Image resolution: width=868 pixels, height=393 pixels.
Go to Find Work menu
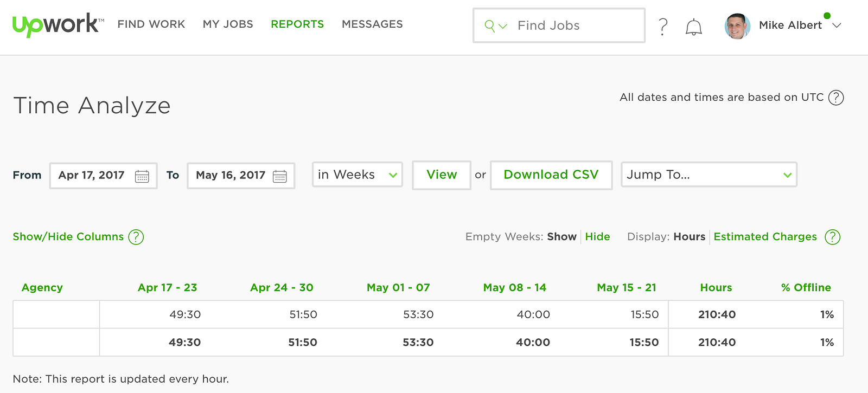pyautogui.click(x=151, y=24)
